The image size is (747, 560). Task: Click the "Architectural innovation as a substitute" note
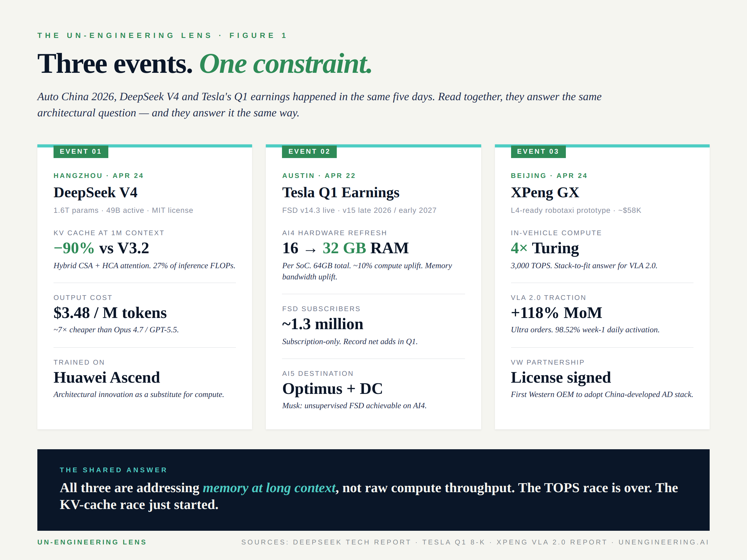pyautogui.click(x=139, y=394)
